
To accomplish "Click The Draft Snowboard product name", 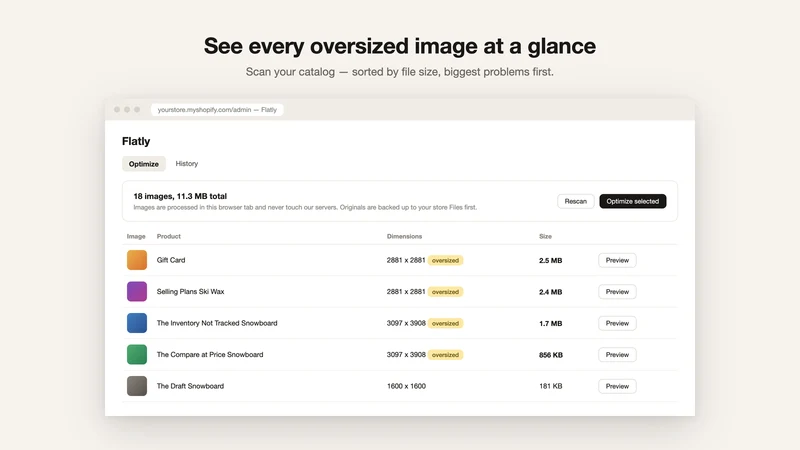I will click(x=190, y=386).
